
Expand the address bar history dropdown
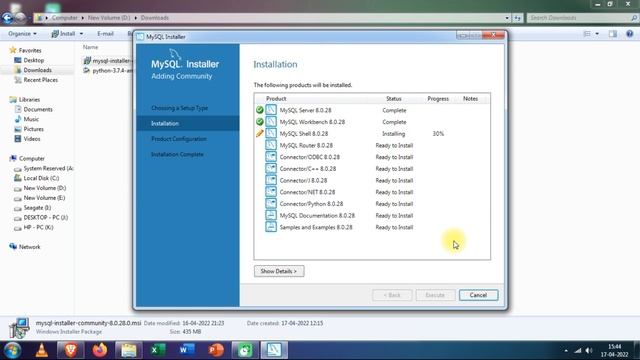coord(507,18)
